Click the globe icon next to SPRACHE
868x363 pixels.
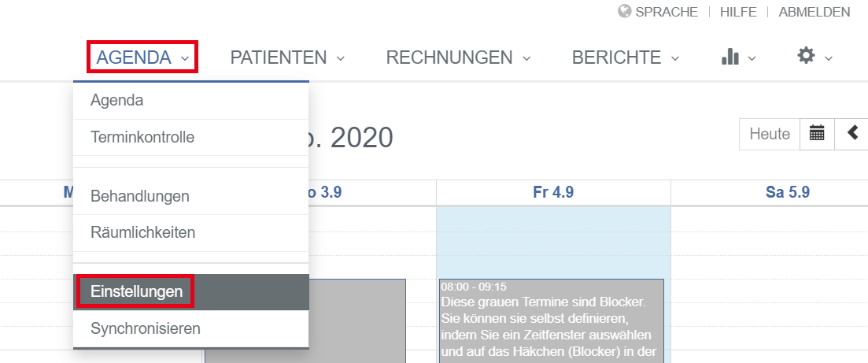point(625,12)
